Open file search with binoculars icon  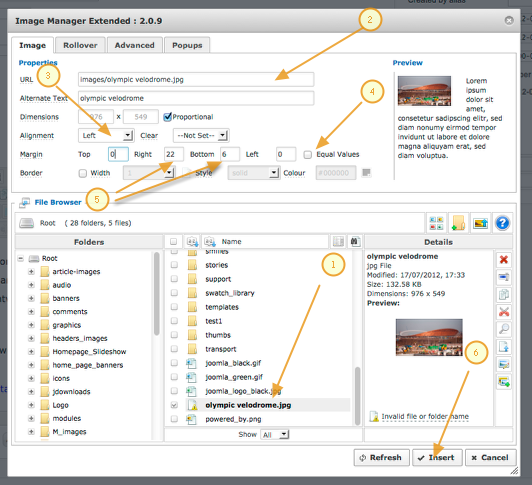click(355, 242)
